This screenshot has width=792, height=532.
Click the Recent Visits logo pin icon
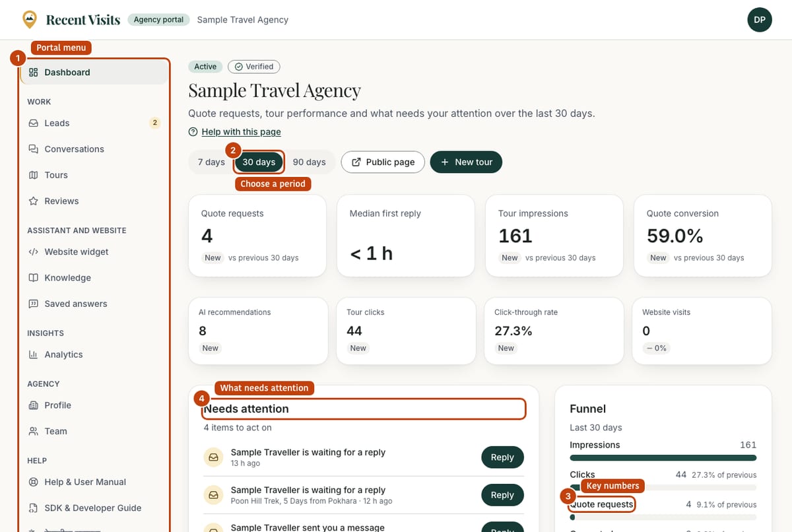click(30, 19)
